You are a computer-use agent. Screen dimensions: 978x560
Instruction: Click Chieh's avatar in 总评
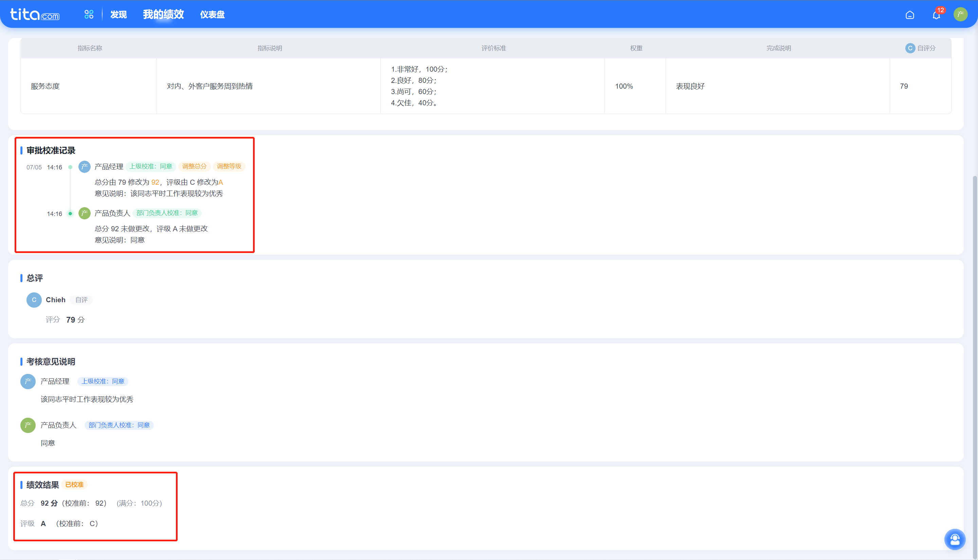(x=34, y=300)
